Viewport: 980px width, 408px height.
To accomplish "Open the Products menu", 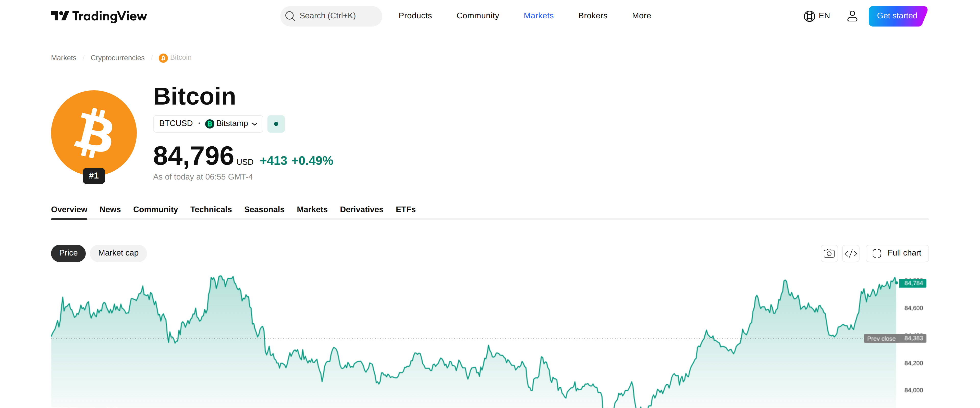I will point(415,16).
